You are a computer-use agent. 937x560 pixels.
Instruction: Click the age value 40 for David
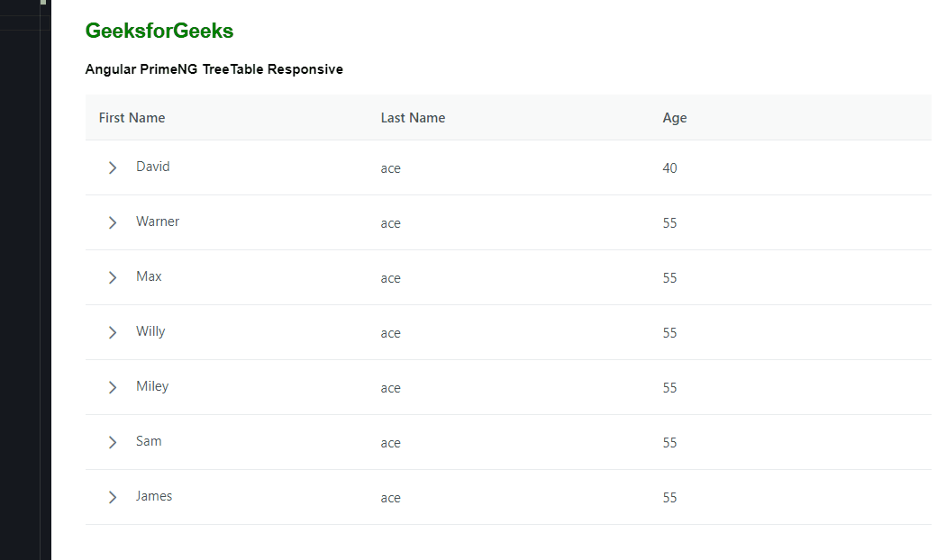(x=670, y=167)
